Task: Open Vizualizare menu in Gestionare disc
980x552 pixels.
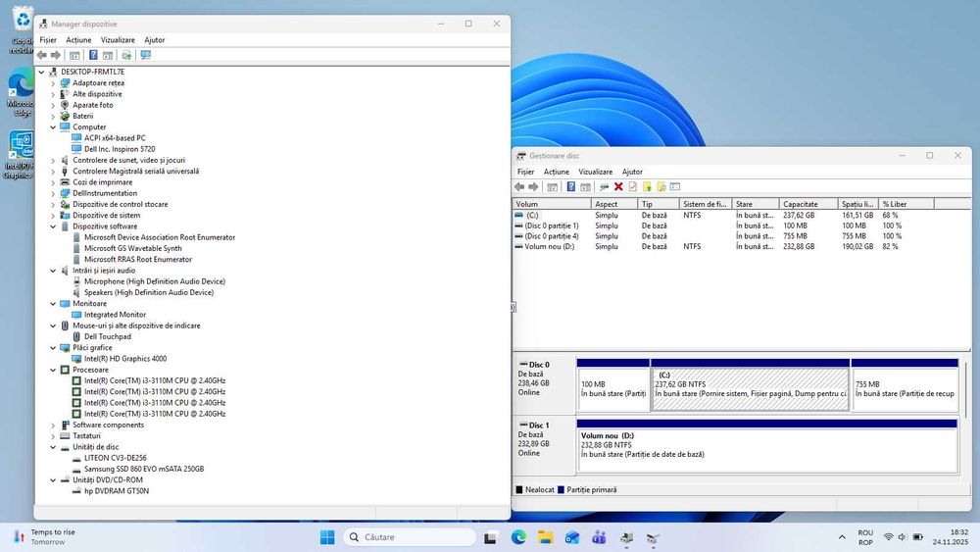Action: pyautogui.click(x=595, y=172)
